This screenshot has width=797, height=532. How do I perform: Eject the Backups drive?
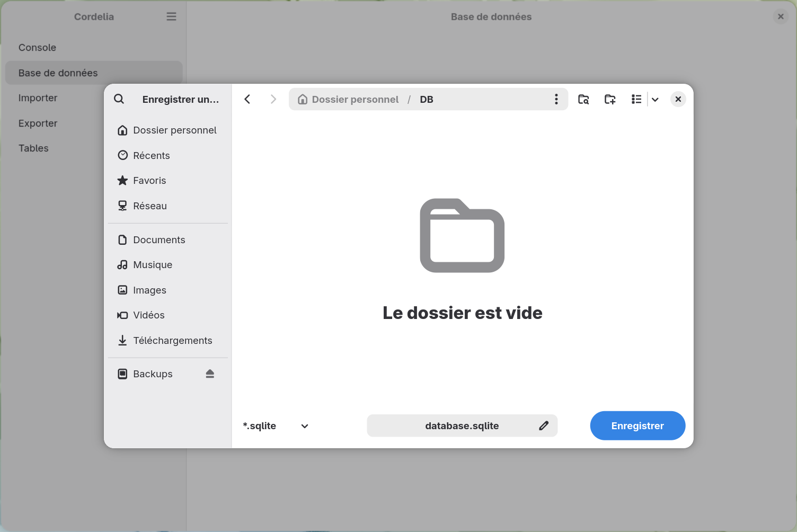click(210, 374)
